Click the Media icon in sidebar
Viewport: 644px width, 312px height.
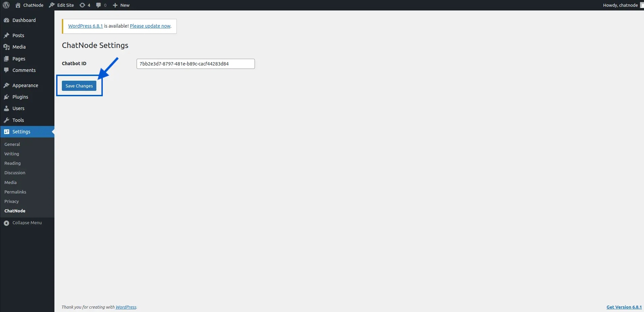tap(6, 47)
